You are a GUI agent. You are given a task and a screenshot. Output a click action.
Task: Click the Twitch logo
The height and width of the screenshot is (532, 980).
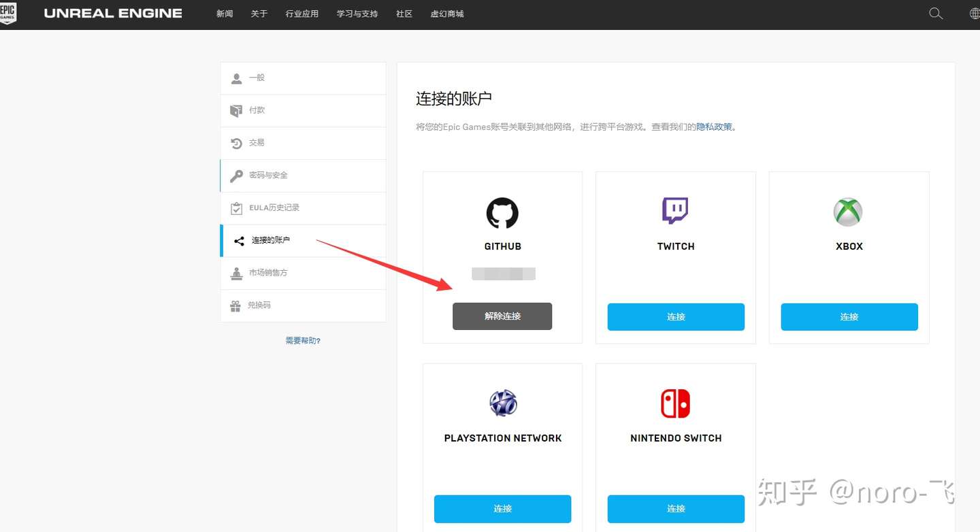pos(675,211)
